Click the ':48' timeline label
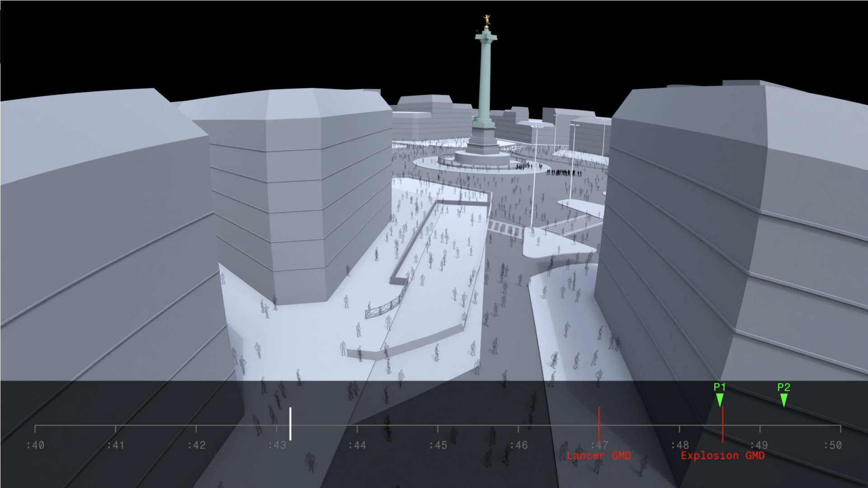 (680, 445)
